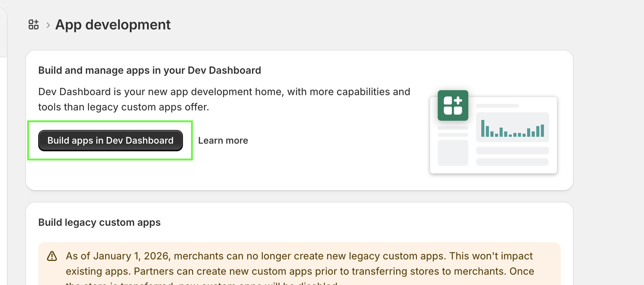Click the warning triangle icon in banner

(52, 256)
